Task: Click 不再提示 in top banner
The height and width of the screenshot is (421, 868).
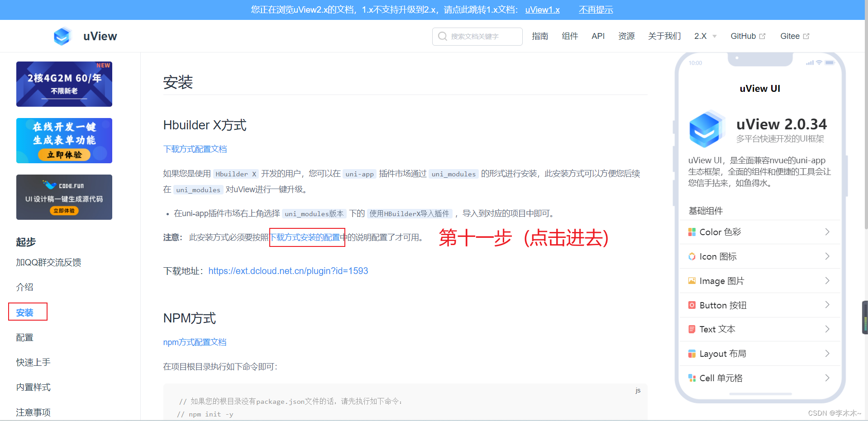Action: pos(596,9)
